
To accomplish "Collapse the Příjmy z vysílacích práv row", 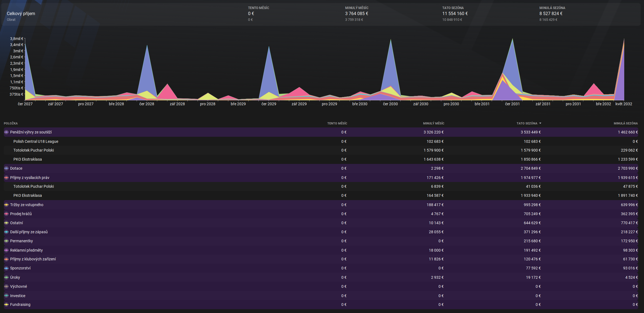I will point(30,178).
